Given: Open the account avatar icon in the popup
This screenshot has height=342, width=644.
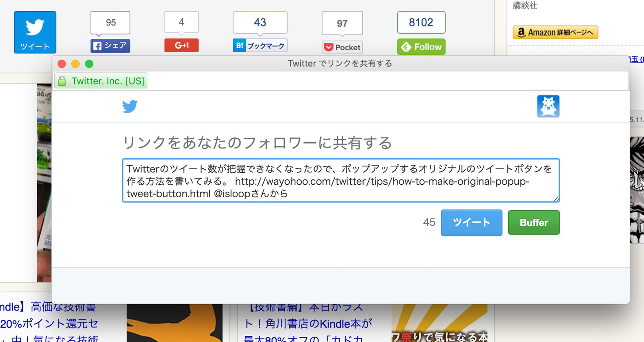Looking at the screenshot, I should tap(548, 106).
